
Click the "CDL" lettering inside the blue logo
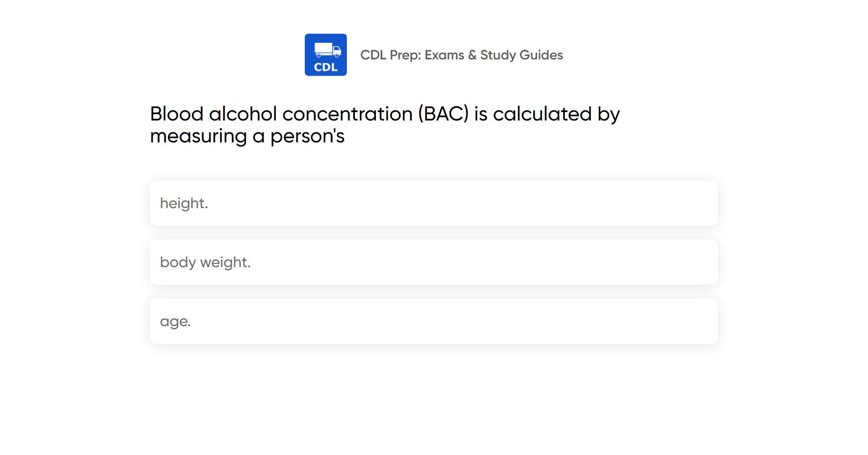tap(326, 67)
